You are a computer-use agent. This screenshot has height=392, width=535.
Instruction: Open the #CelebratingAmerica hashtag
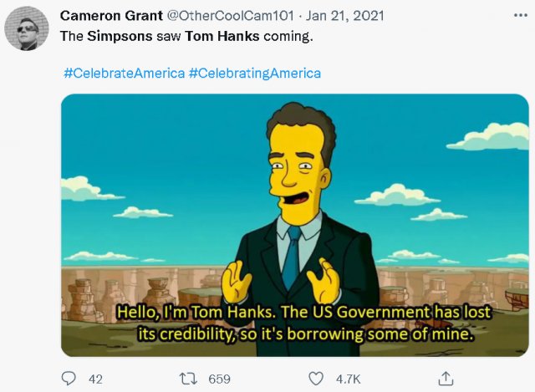click(255, 74)
